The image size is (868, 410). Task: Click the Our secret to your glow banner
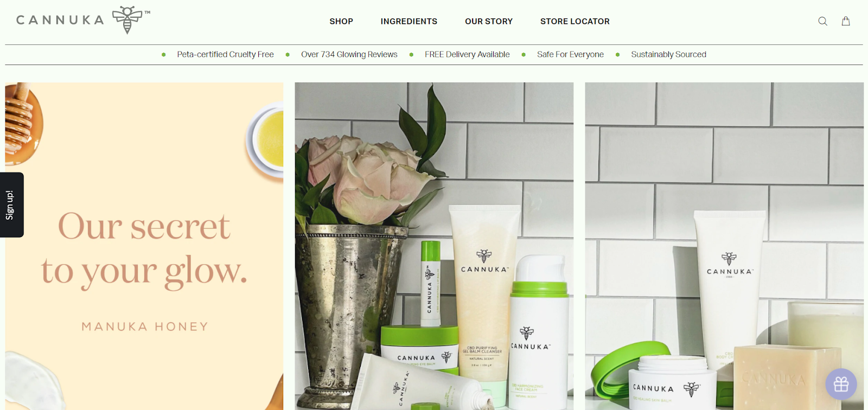coord(144,246)
